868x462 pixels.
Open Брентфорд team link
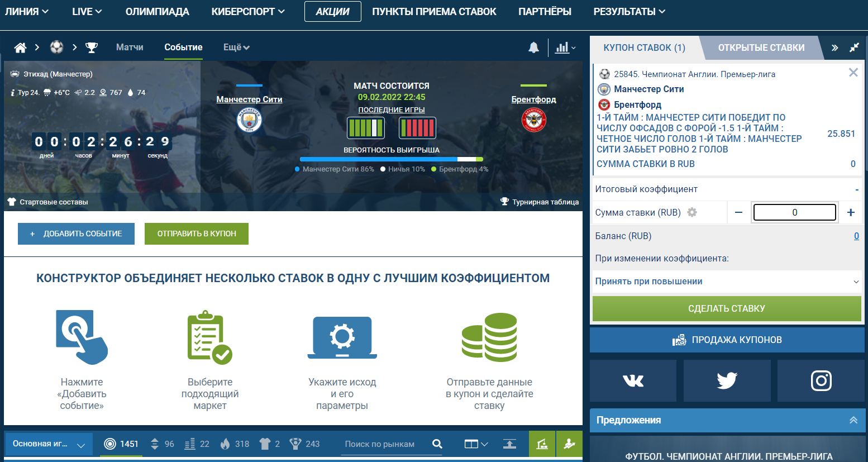pos(533,99)
